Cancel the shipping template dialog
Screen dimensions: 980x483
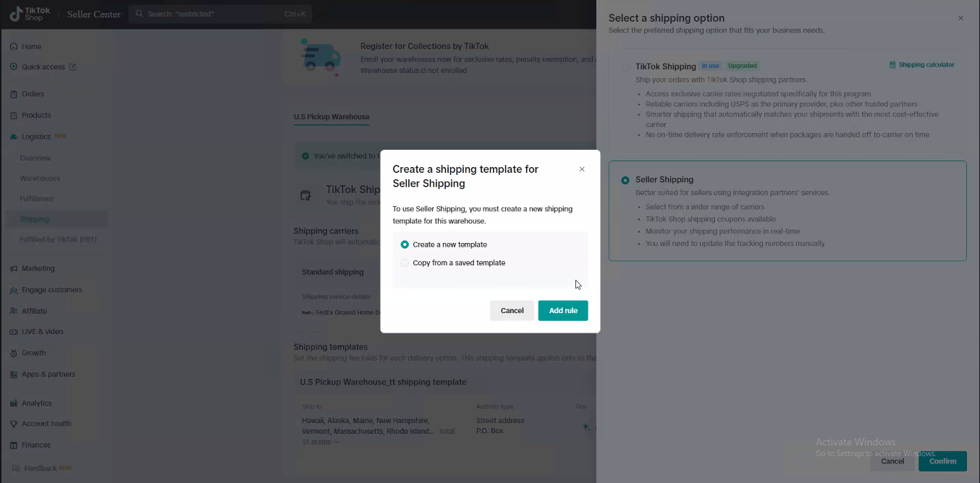[512, 310]
